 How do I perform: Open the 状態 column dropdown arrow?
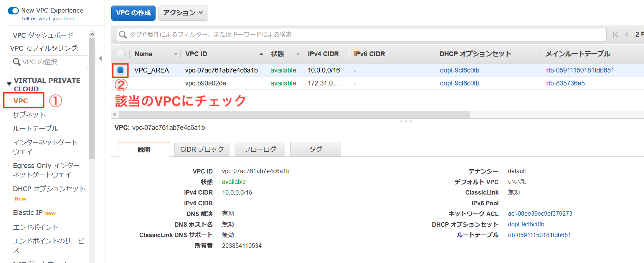coord(298,54)
